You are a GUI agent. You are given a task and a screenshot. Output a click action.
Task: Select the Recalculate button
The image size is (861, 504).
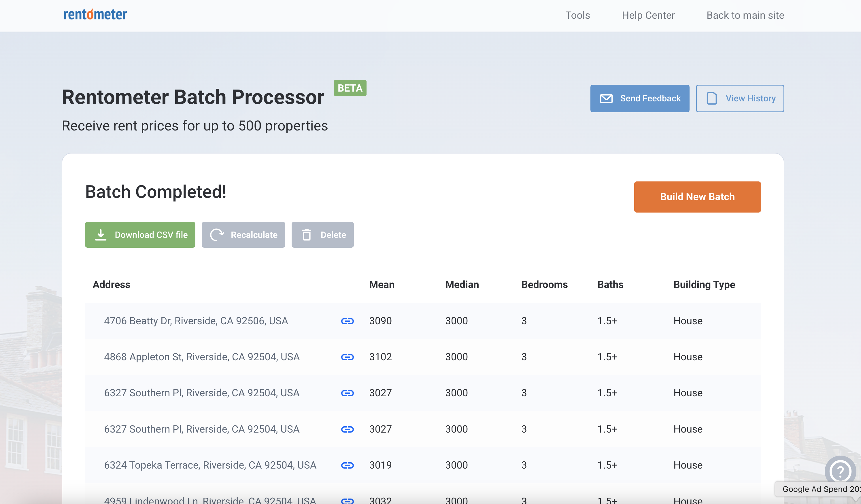tap(243, 235)
